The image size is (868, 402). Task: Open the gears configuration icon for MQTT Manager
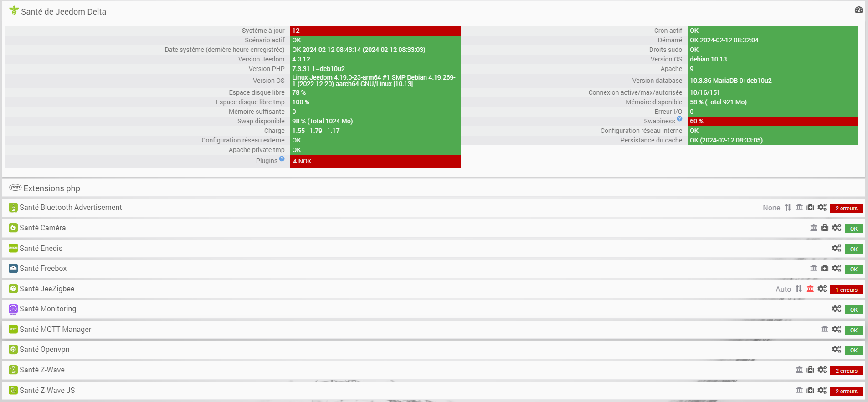pos(837,329)
